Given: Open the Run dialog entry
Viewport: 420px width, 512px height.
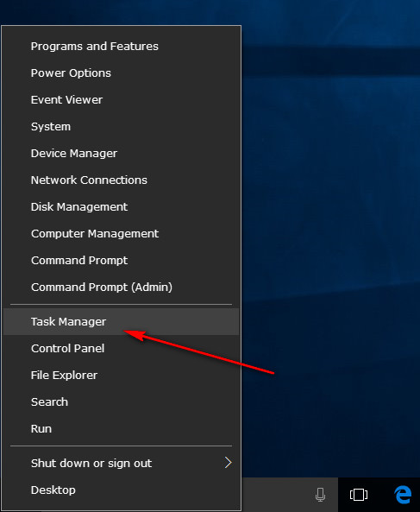Looking at the screenshot, I should tap(121, 429).
